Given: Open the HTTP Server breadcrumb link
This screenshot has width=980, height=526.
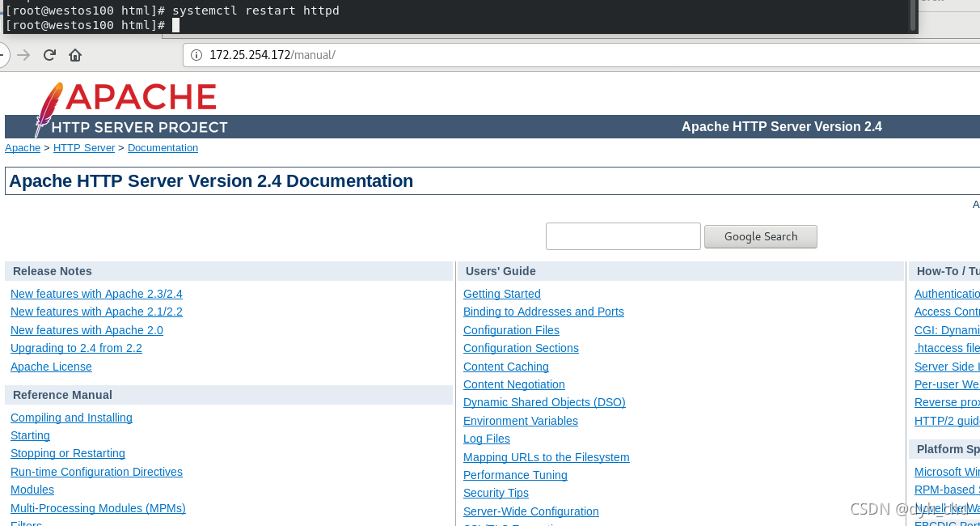Looking at the screenshot, I should (84, 148).
